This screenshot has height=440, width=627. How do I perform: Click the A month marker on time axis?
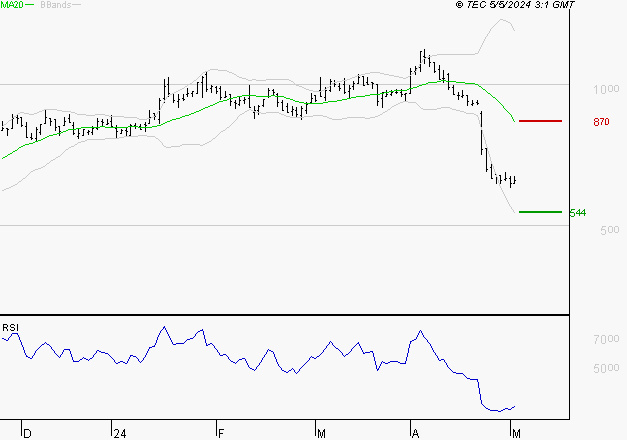click(415, 434)
